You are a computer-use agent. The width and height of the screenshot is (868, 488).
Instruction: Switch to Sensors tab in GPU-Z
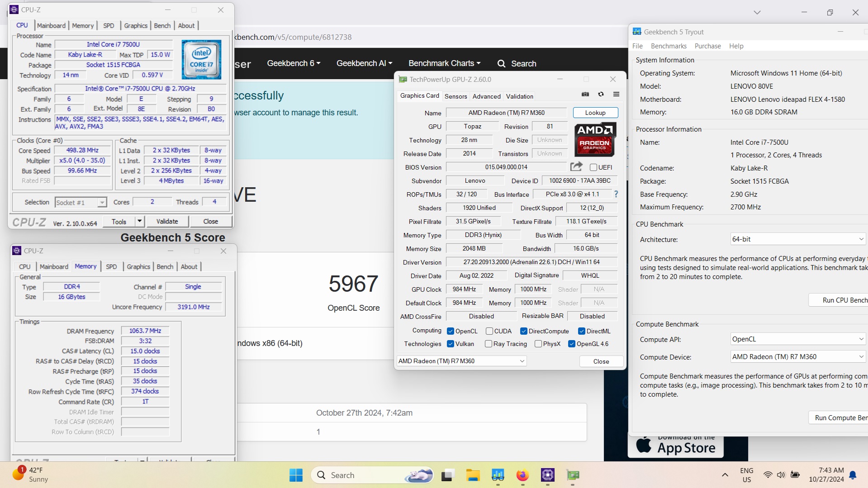click(x=455, y=96)
